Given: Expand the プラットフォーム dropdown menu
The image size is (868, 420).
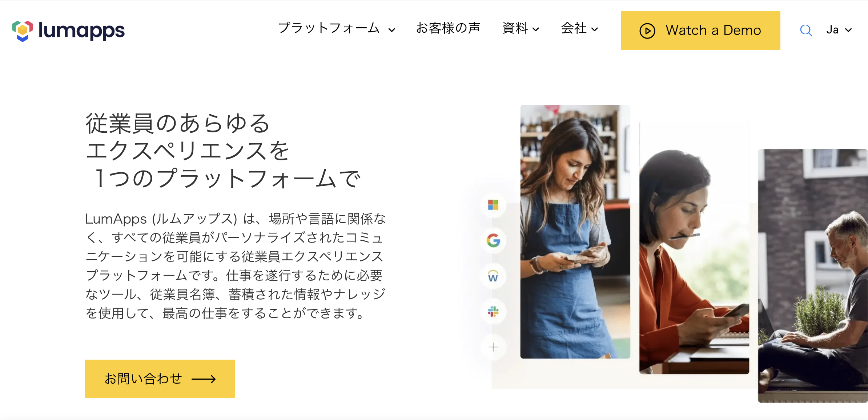Looking at the screenshot, I should 335,30.
